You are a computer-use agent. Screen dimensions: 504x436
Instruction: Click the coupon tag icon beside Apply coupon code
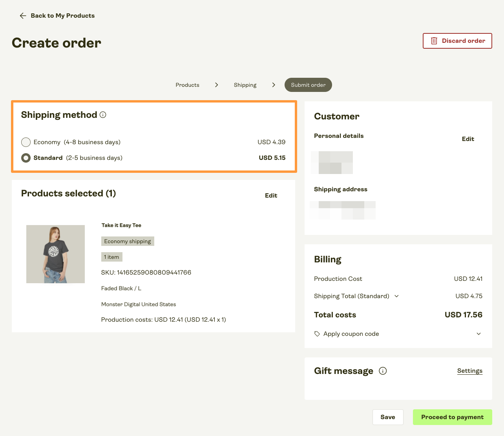(317, 333)
